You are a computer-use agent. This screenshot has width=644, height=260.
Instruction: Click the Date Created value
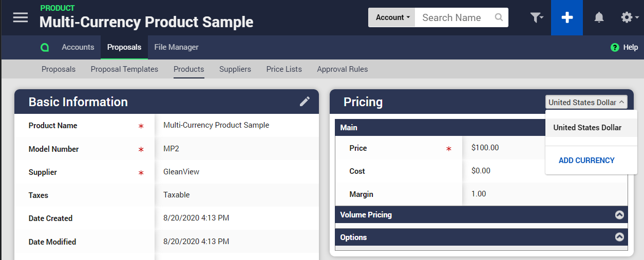(196, 218)
